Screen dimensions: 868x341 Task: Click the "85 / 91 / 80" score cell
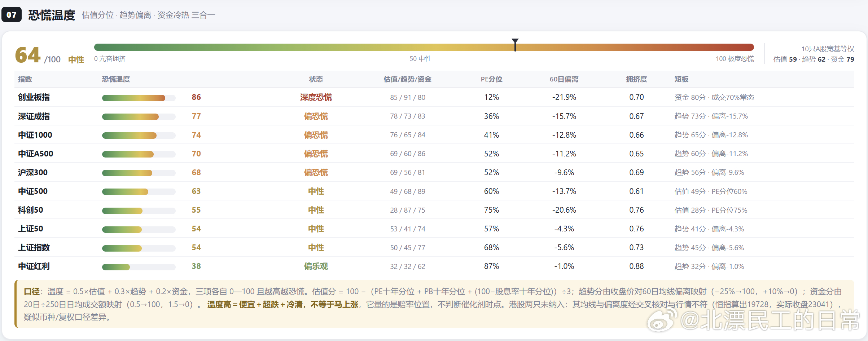(x=407, y=97)
